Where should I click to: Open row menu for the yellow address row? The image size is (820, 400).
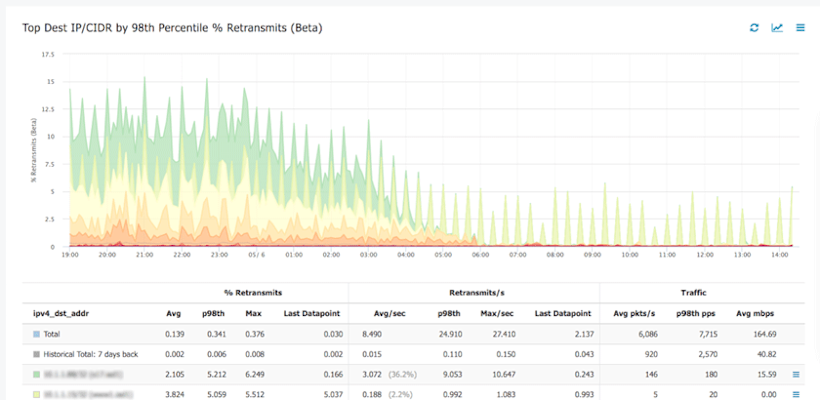point(796,394)
